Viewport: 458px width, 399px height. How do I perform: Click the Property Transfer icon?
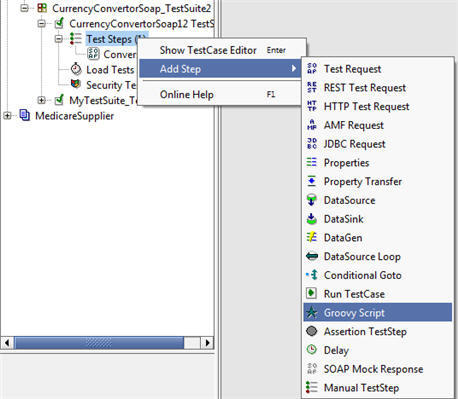312,181
